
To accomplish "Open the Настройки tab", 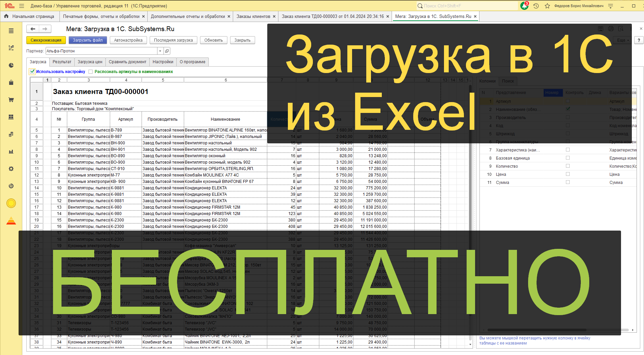I will [163, 62].
